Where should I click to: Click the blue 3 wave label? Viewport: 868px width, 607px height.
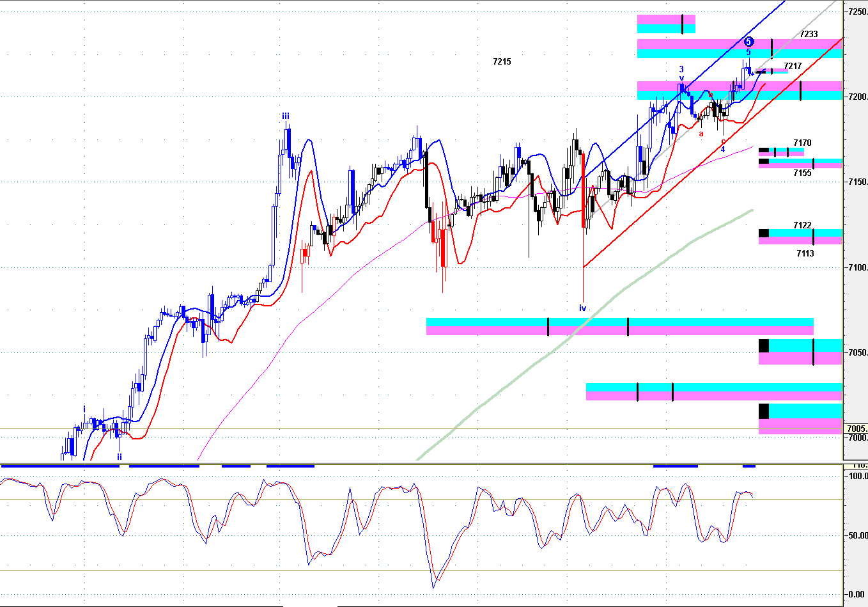pos(681,69)
